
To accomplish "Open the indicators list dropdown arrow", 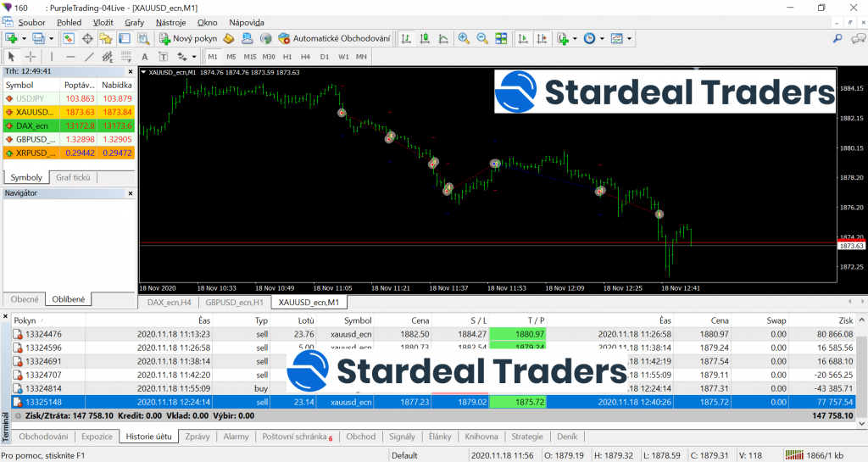I will pos(576,39).
